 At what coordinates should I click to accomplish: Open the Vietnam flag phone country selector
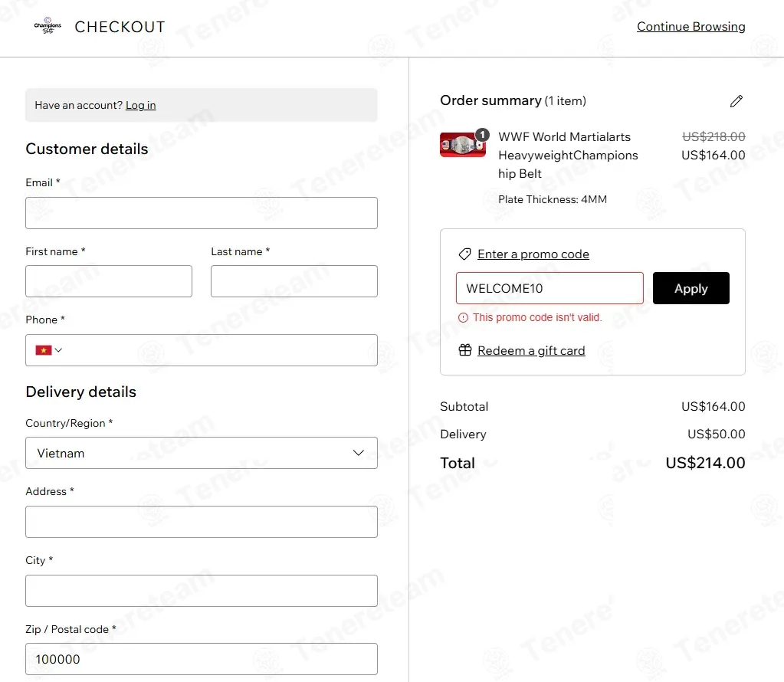point(48,350)
